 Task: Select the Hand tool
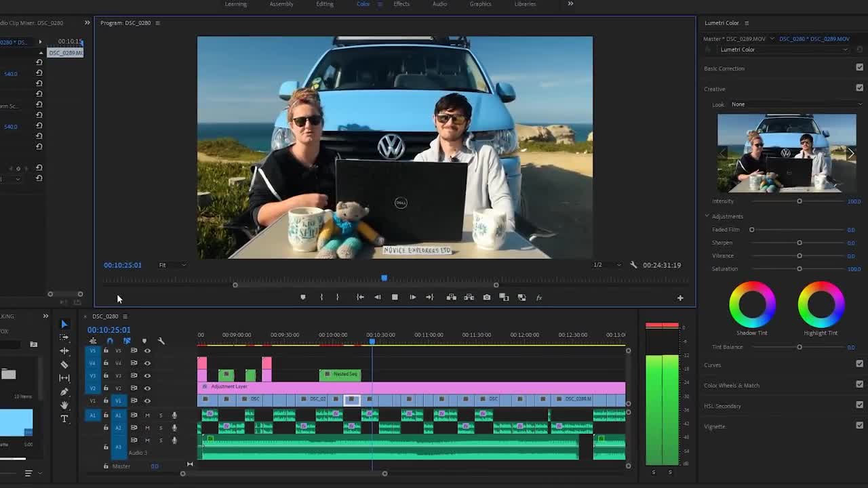click(x=64, y=405)
